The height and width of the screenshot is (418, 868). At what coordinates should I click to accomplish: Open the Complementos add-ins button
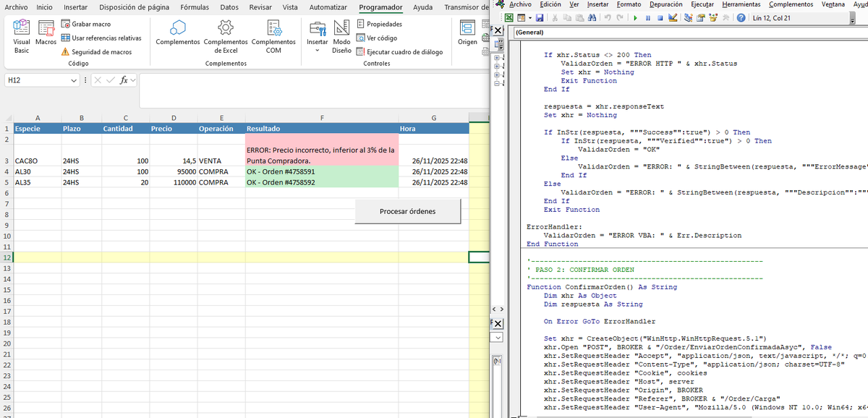[178, 33]
